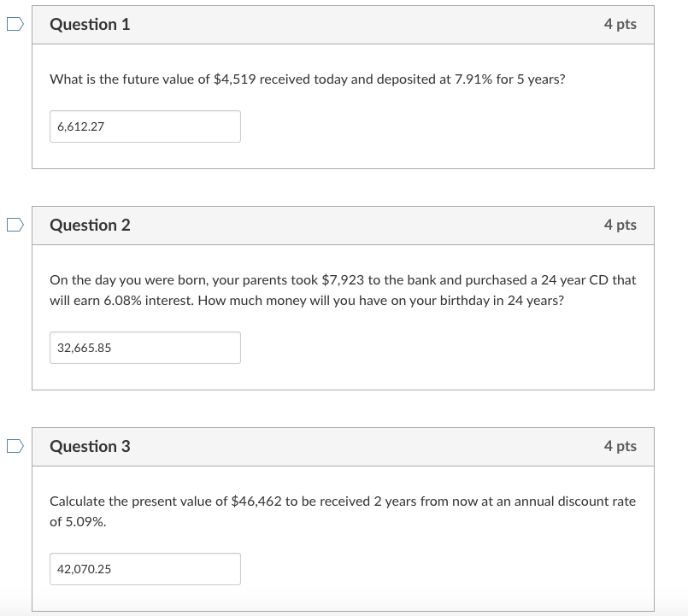Select the answer box showing 6,612.27

[x=145, y=126]
